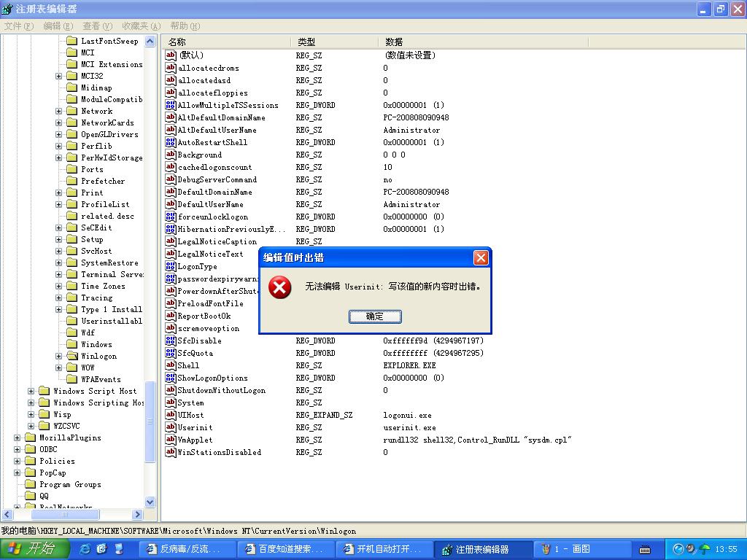Select the VmApplet value icon
747x560 pixels.
point(171,440)
